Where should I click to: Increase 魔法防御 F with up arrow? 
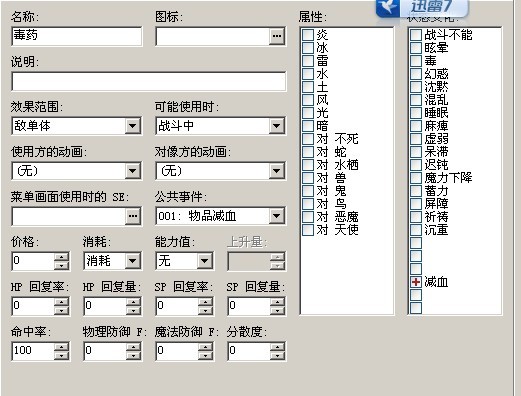205,347
